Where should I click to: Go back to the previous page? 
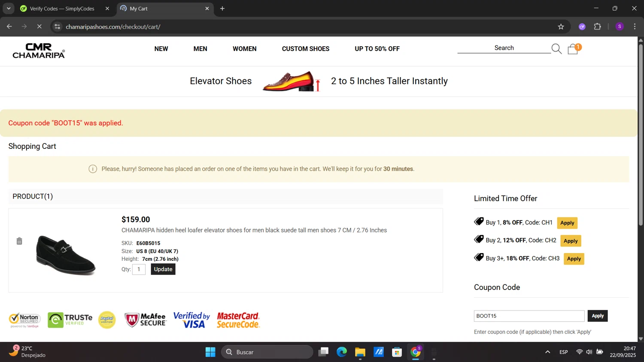coord(9,27)
